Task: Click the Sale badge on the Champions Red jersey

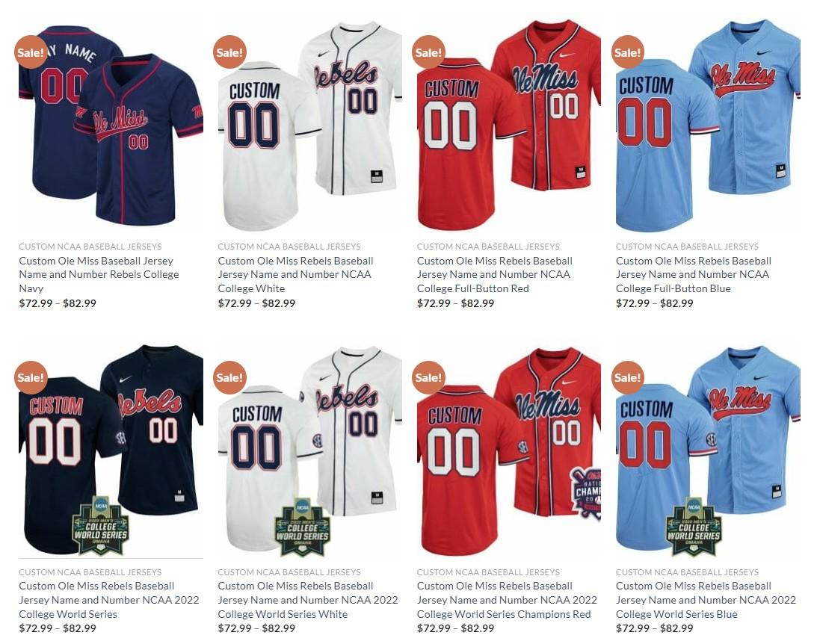Action: coord(428,377)
